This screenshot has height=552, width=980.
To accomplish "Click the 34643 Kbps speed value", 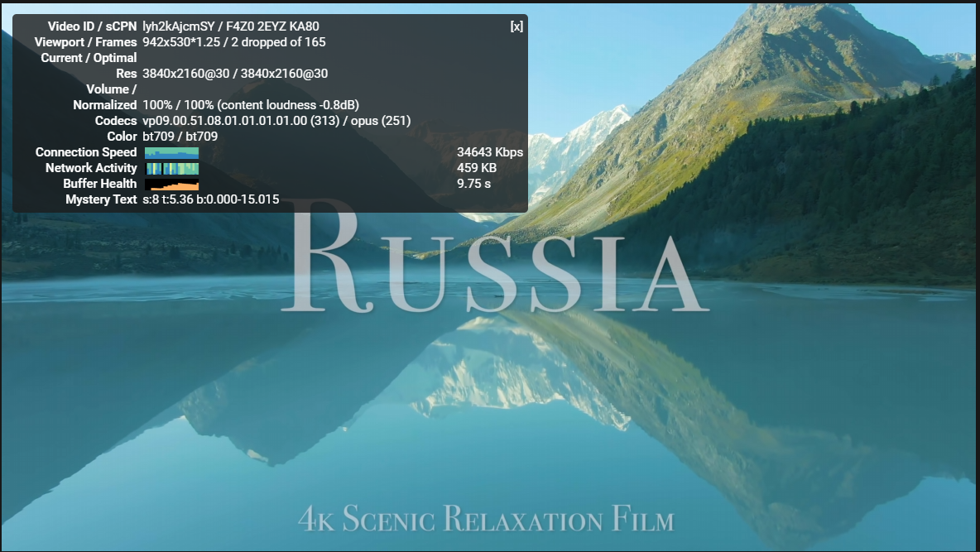I will pos(490,152).
